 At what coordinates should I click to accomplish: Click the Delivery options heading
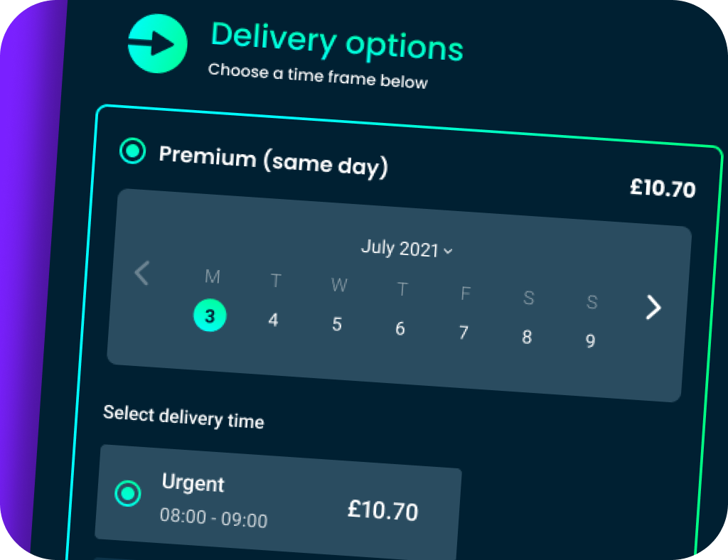tap(337, 42)
